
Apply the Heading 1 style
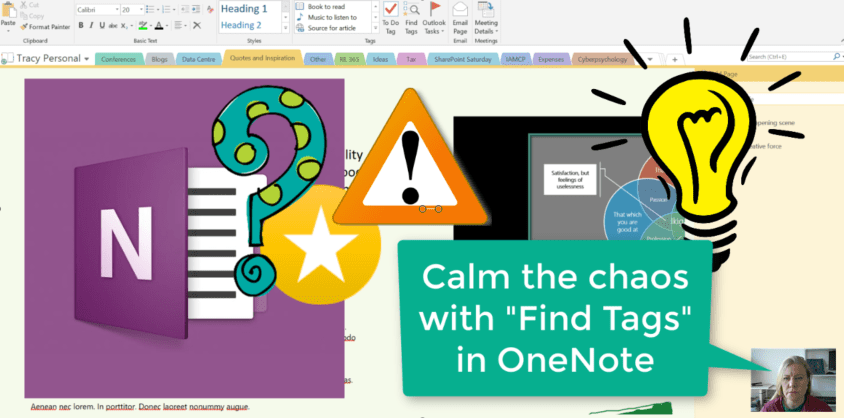[243, 9]
